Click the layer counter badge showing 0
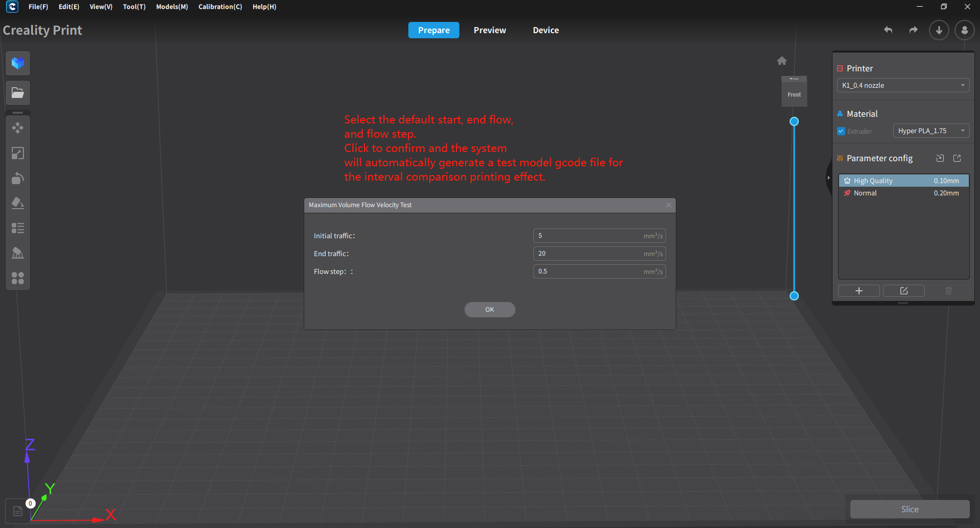Image resolution: width=980 pixels, height=528 pixels. [30, 504]
